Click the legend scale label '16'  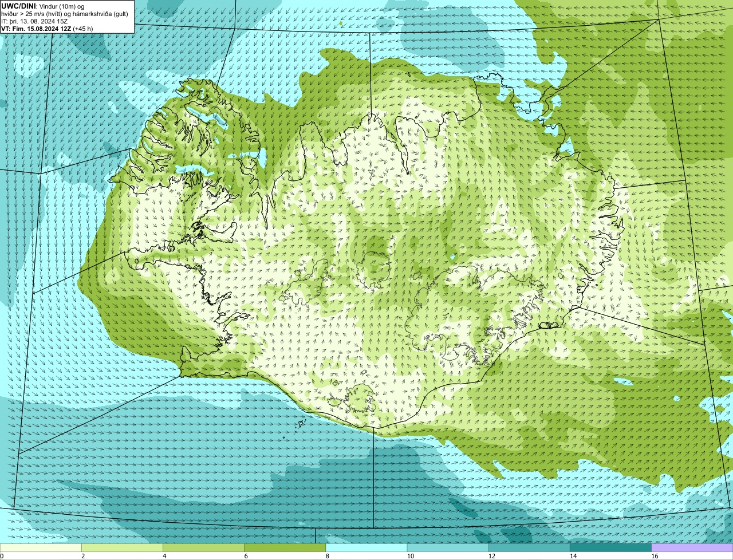point(655,556)
